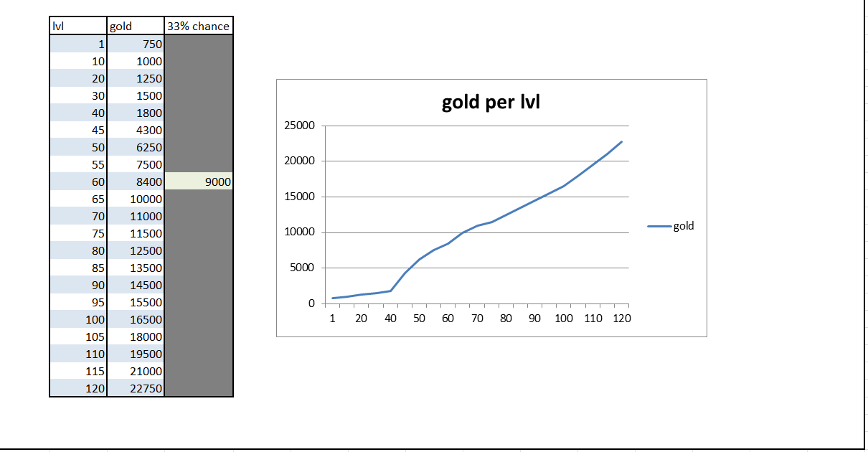Select the lvl column cell showing 75
The width and height of the screenshot is (868, 452).
pyautogui.click(x=78, y=233)
